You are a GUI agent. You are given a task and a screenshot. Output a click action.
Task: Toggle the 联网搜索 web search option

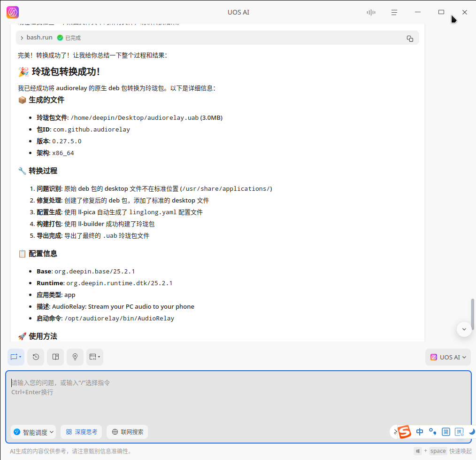click(x=127, y=432)
